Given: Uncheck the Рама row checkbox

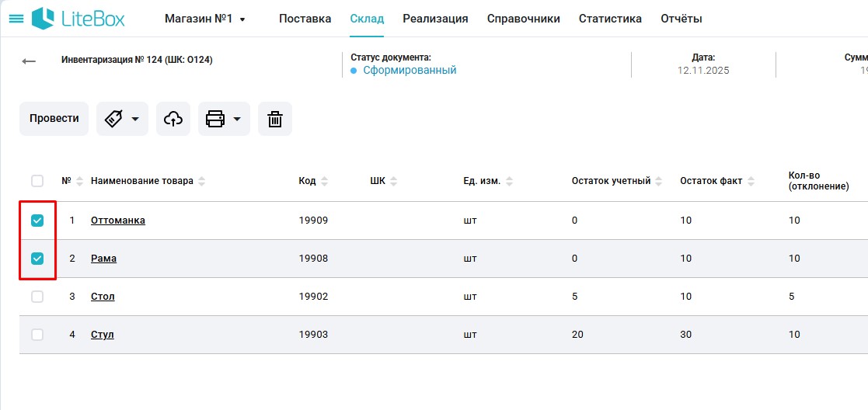Looking at the screenshot, I should (x=37, y=259).
